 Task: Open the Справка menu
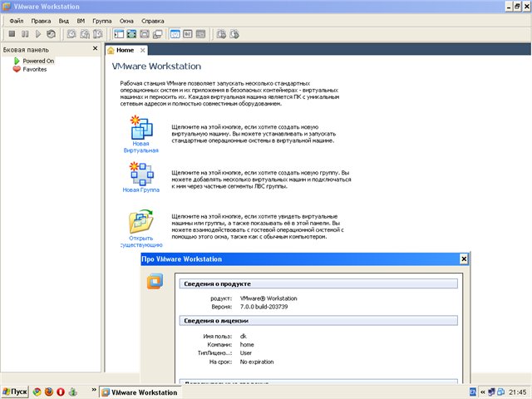[x=153, y=21]
